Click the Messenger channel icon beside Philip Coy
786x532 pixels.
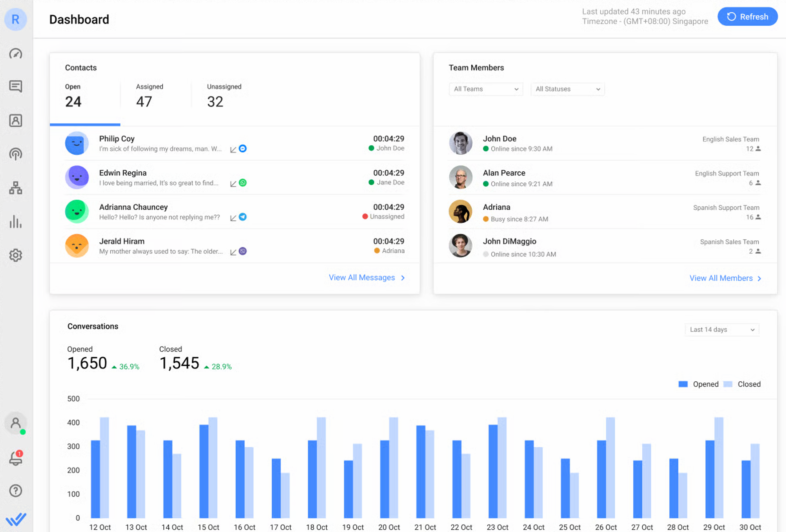243,149
